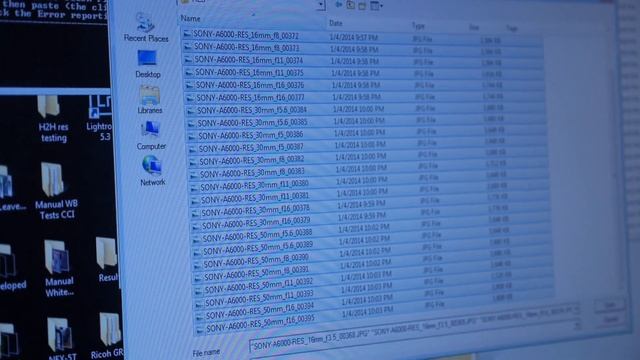Viewport: 640px width, 360px height.
Task: Select file SONY-A6000-RES_30mm_f5.6_00385
Action: tap(253, 122)
